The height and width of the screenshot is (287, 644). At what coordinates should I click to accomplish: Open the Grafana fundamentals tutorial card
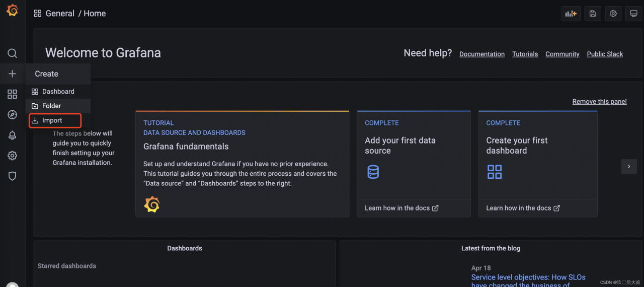tap(243, 164)
